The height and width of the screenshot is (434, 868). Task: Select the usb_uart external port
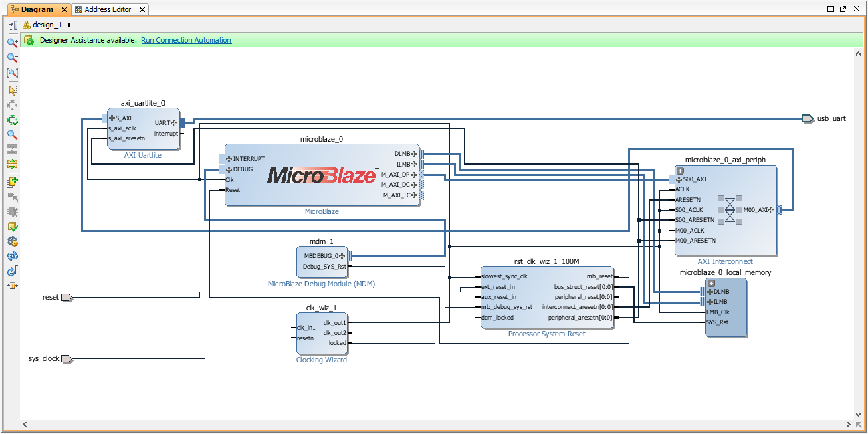click(x=808, y=118)
